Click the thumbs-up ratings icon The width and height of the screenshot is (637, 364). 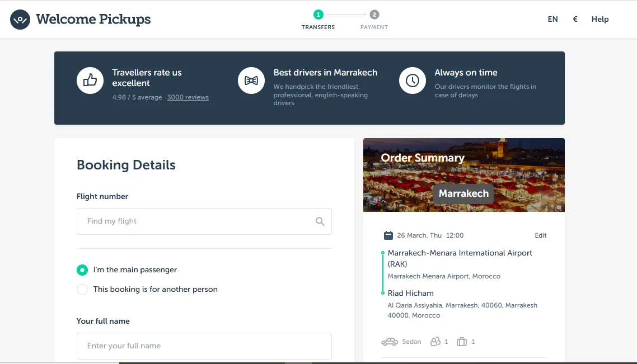click(90, 81)
